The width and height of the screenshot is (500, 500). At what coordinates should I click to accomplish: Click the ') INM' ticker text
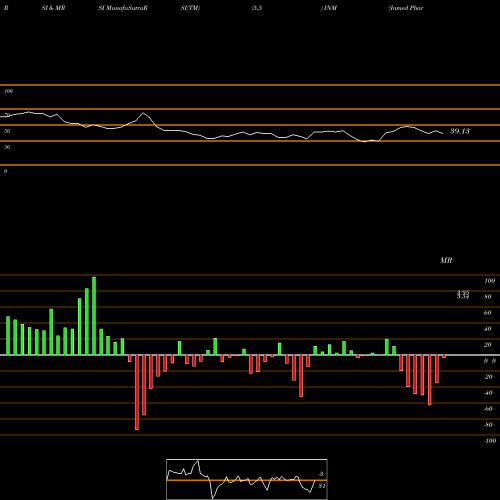[x=329, y=8]
